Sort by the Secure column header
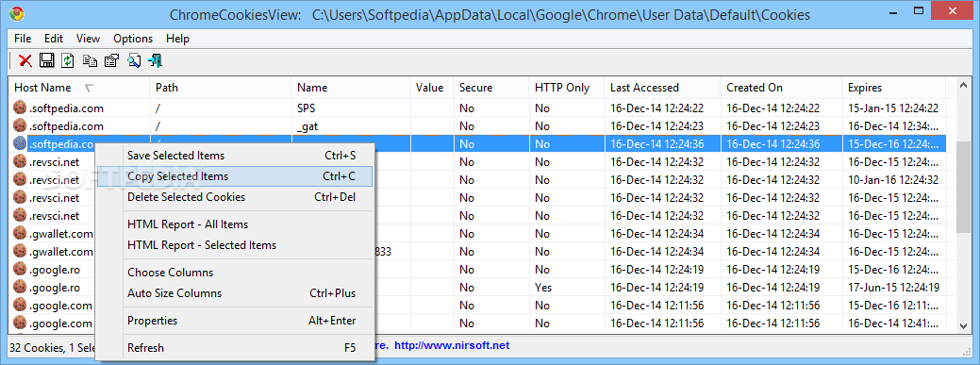Viewport: 980px width, 365px height. pos(491,88)
